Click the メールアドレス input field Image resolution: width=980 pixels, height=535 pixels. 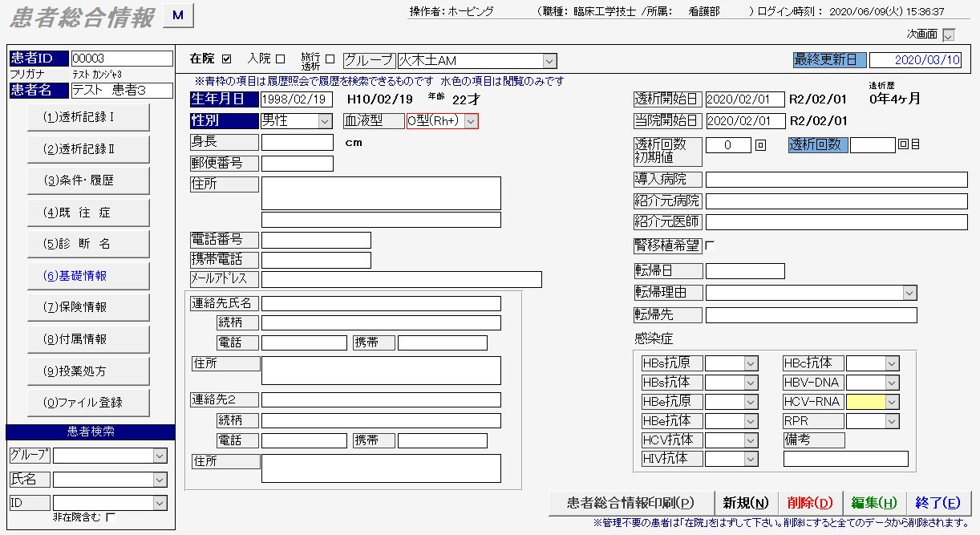(x=402, y=279)
